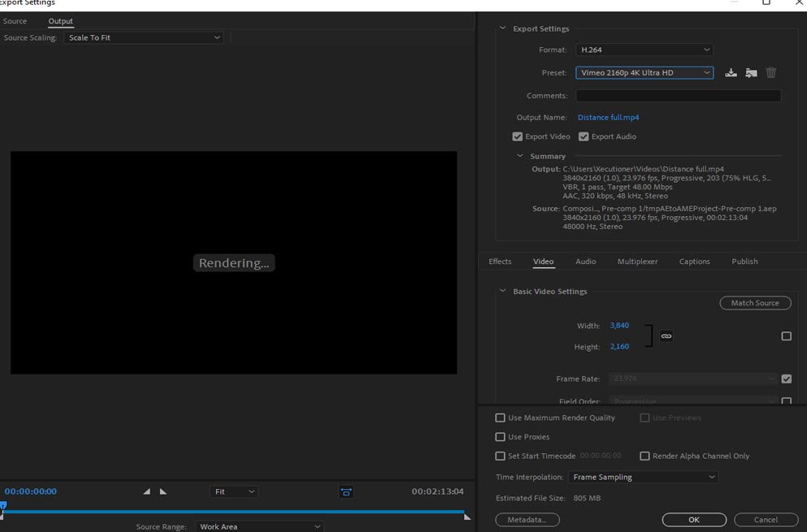Open the Format H.264 dropdown
Viewport: 807px width, 532px height.
tap(644, 50)
